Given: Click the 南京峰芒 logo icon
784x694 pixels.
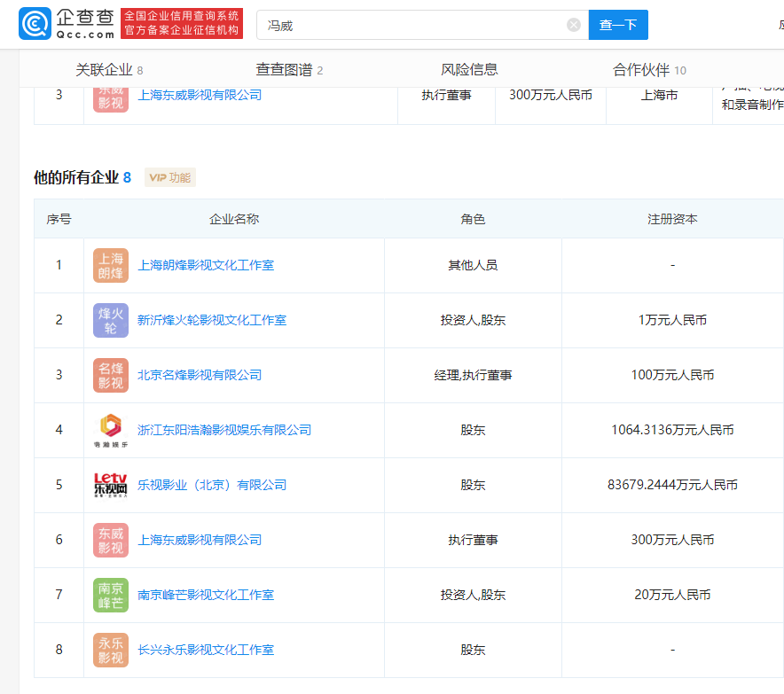Looking at the screenshot, I should tap(110, 595).
